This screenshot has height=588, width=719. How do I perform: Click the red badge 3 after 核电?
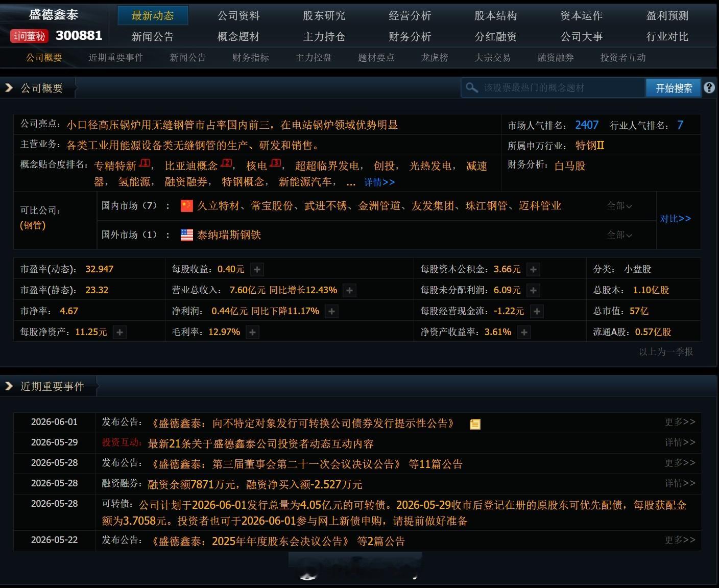(276, 163)
